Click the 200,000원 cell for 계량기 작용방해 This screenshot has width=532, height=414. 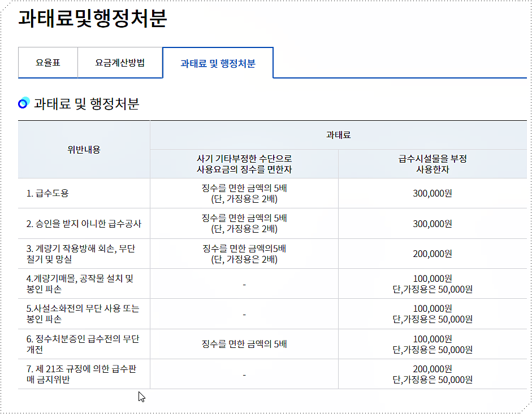(432, 254)
